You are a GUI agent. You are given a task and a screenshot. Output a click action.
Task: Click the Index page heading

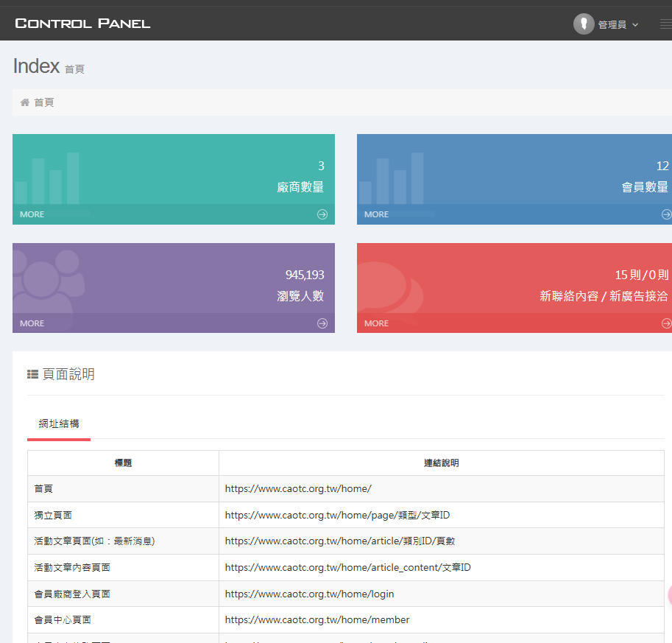coord(36,66)
